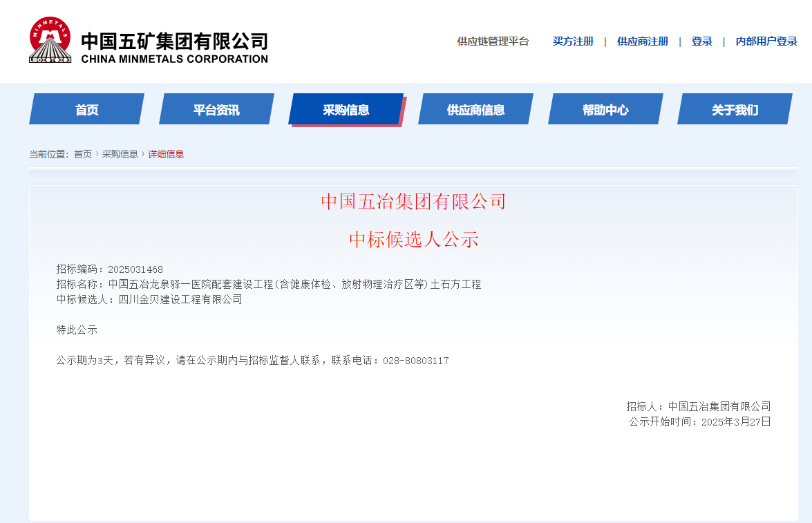The image size is (812, 523).
Task: Go to the 首页 navigation tab
Action: click(x=86, y=109)
